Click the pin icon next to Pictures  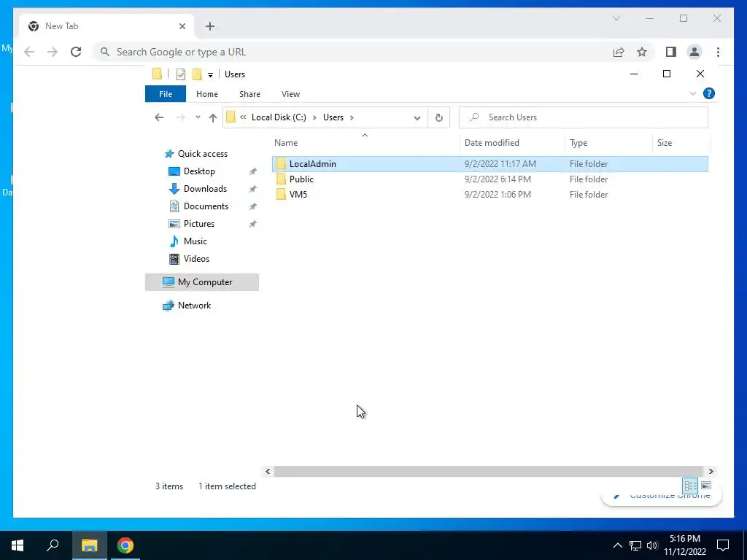coord(252,224)
